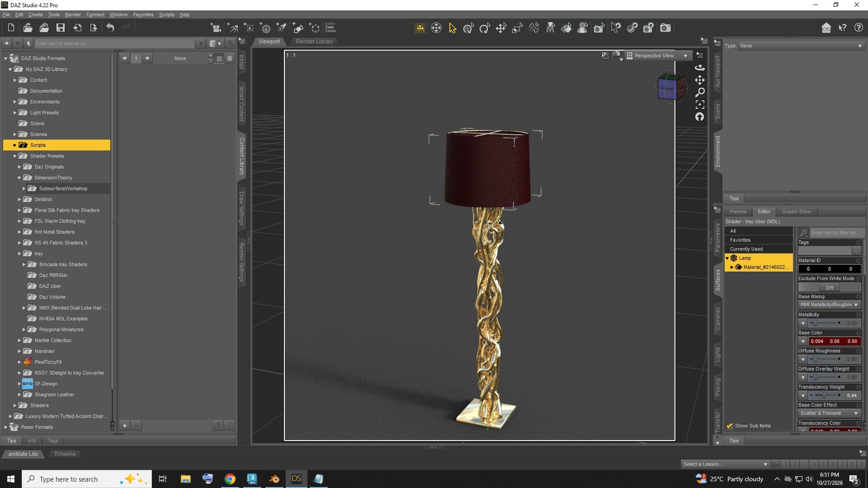
Task: Switch content view to list mode
Action: tap(230, 58)
